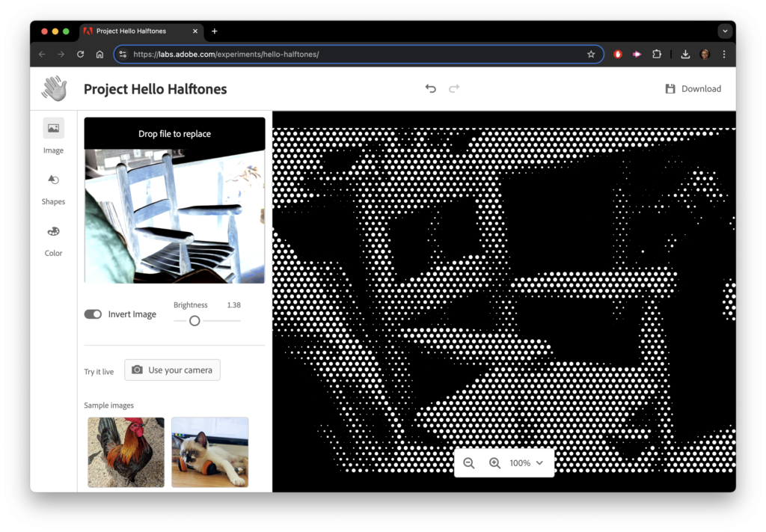Click the Project Hello Halftones title

[156, 89]
